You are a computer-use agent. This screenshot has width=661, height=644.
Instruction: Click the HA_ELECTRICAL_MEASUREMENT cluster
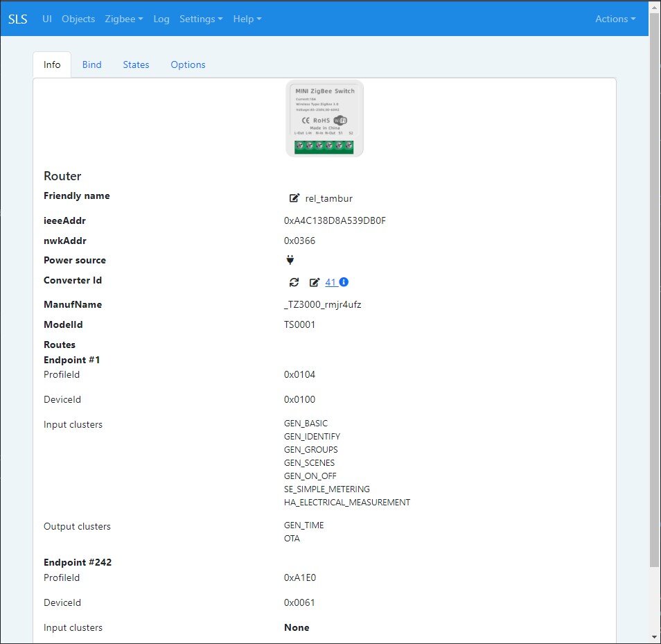pyautogui.click(x=347, y=503)
